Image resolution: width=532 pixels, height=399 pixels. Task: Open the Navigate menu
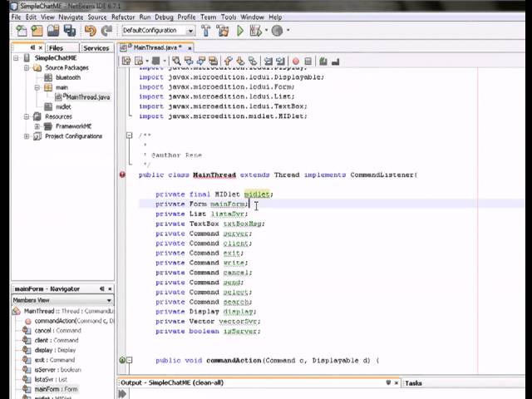(71, 17)
